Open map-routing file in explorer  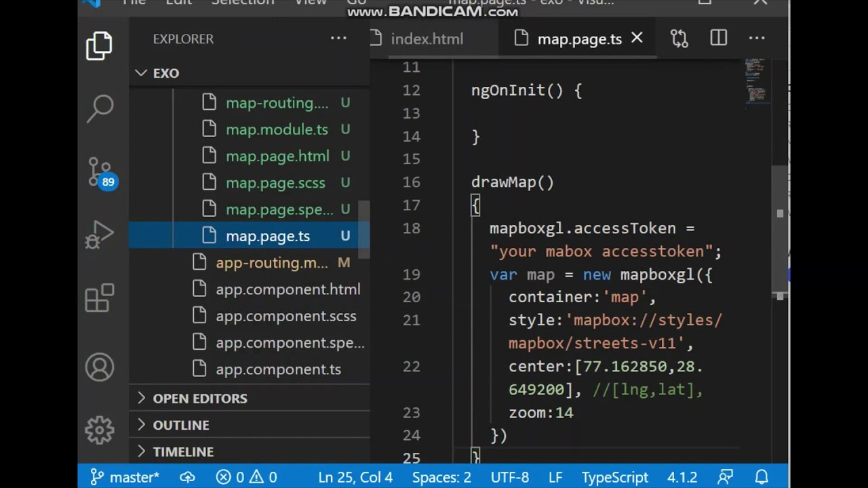click(277, 103)
